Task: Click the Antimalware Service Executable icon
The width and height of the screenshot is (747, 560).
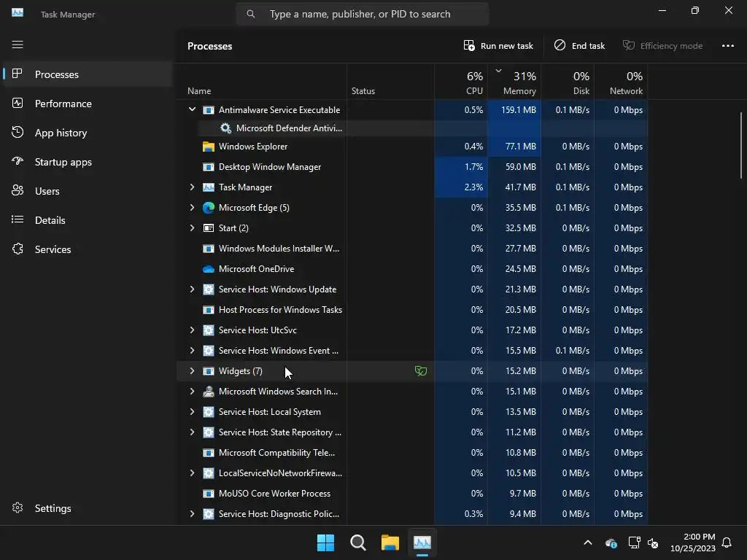Action: pyautogui.click(x=208, y=110)
